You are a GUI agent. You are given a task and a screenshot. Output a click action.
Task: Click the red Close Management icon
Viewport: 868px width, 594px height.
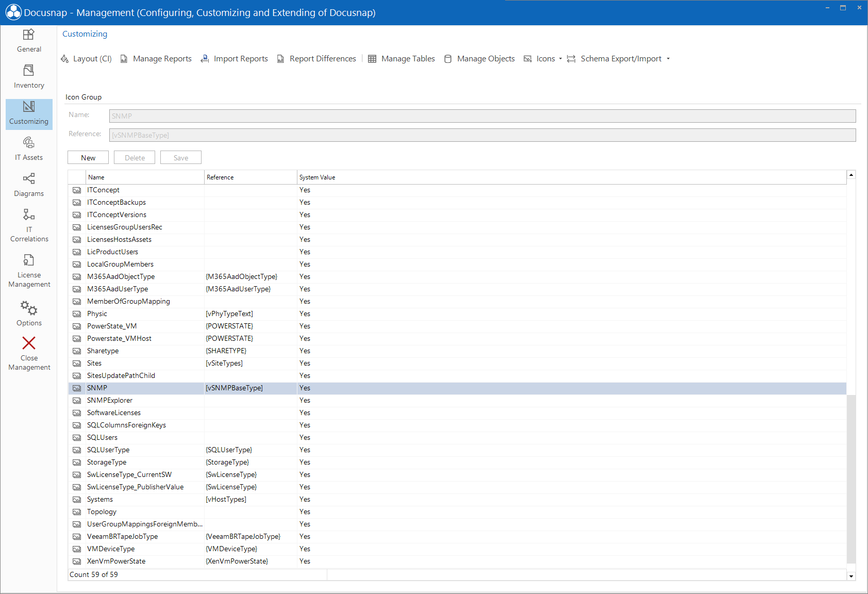[x=29, y=343]
